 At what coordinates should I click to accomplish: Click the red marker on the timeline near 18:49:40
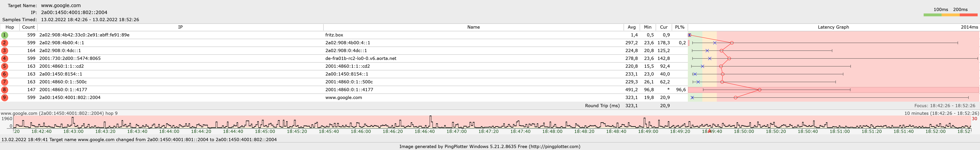pos(709,131)
